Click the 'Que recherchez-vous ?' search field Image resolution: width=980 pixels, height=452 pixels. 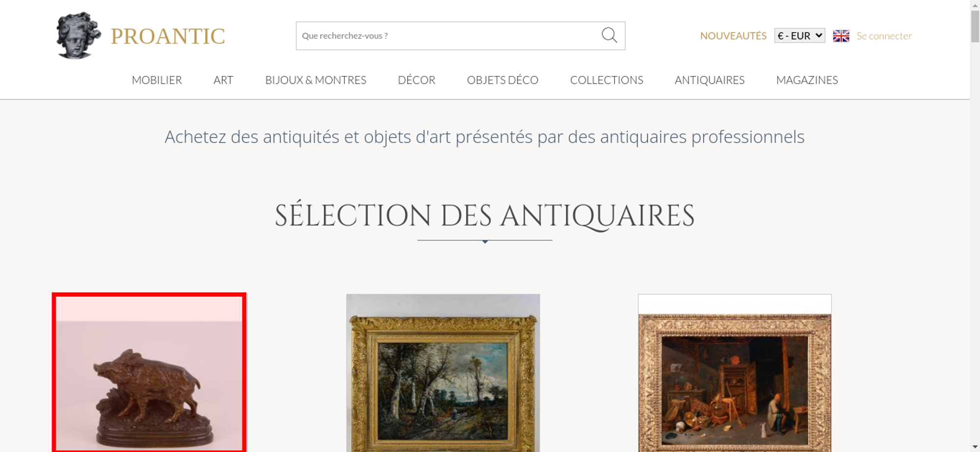click(x=448, y=36)
